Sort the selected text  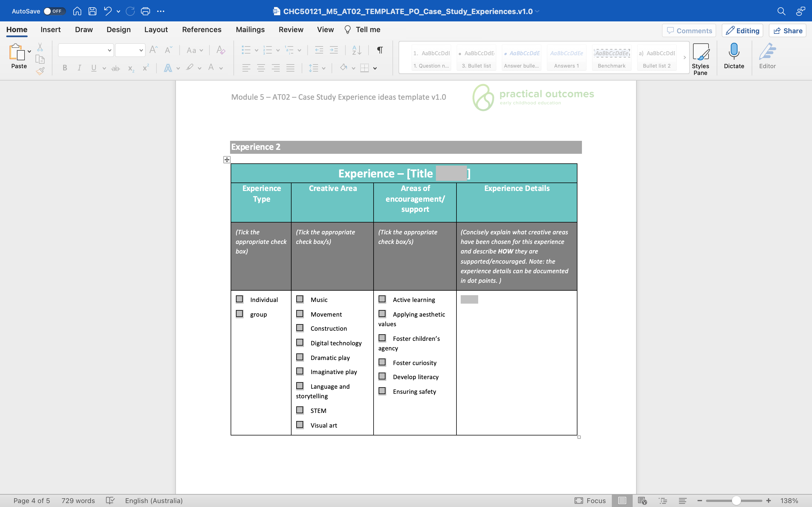click(x=357, y=50)
